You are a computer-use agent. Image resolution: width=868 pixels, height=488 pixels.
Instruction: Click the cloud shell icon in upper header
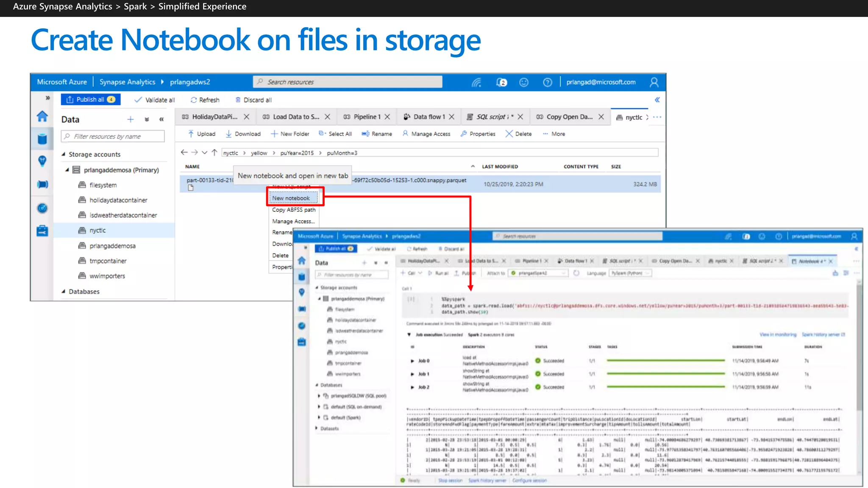click(x=477, y=82)
